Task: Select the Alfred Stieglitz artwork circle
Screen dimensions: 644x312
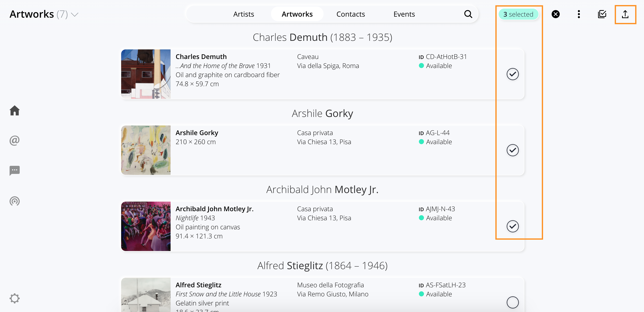Action: pos(513,302)
